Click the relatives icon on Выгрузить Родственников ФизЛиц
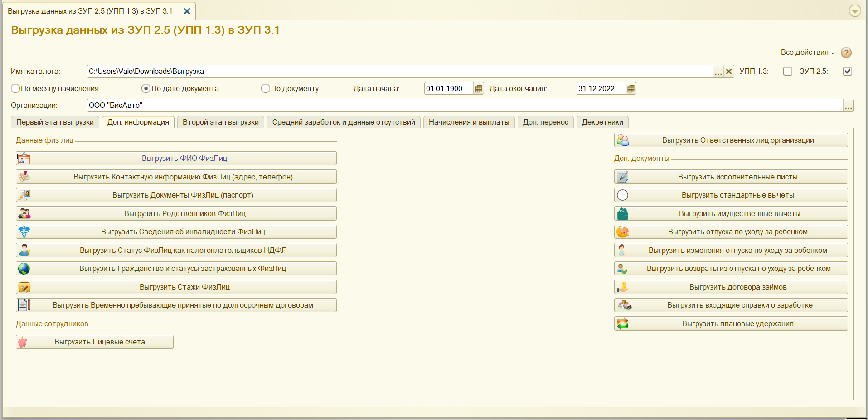 click(x=24, y=213)
